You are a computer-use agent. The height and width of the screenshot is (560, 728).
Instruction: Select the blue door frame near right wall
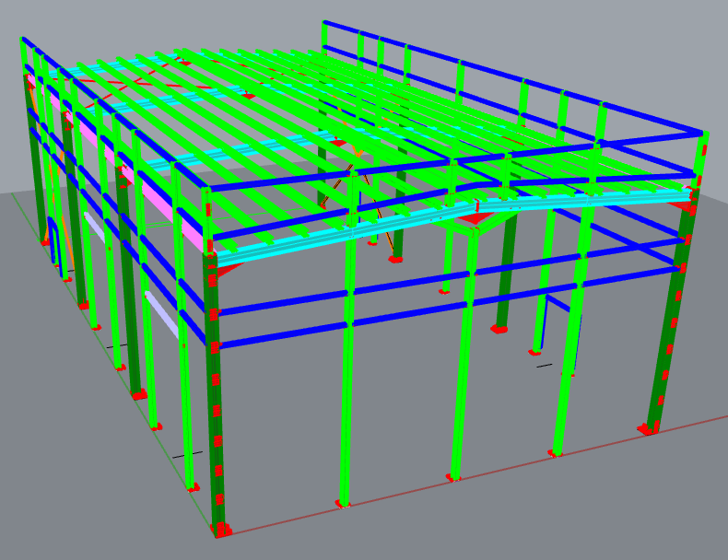(x=544, y=322)
